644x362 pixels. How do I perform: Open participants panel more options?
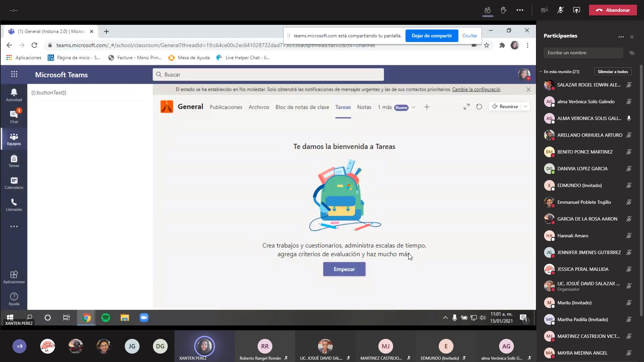tap(621, 37)
